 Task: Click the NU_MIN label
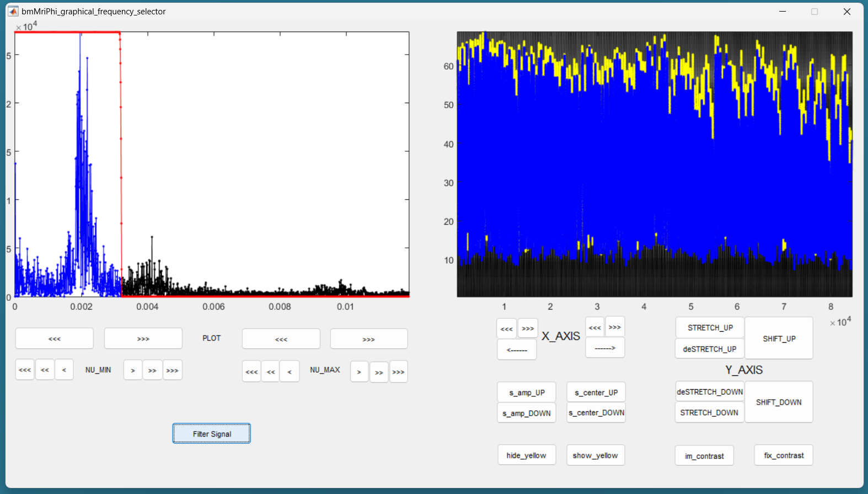[x=98, y=370]
